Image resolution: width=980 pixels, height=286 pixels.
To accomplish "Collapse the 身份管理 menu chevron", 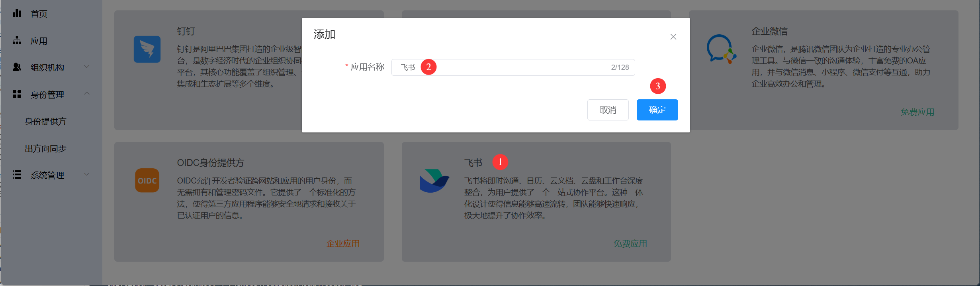I will click(86, 94).
